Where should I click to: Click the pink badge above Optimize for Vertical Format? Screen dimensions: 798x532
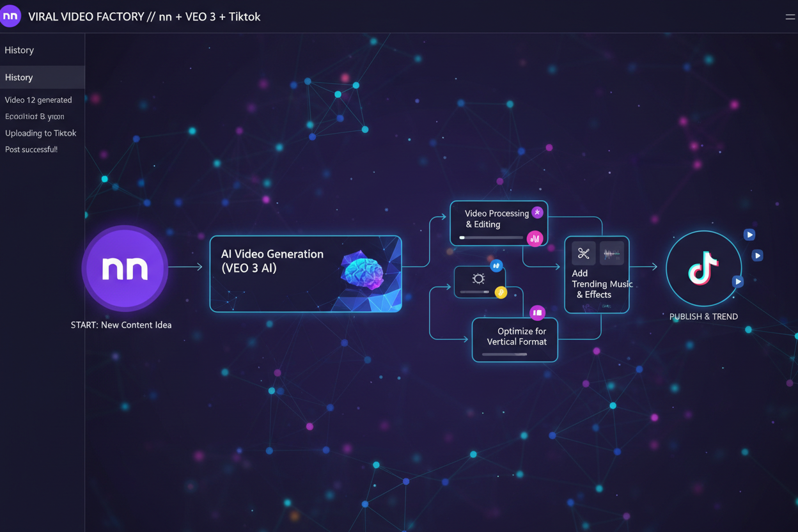click(537, 313)
